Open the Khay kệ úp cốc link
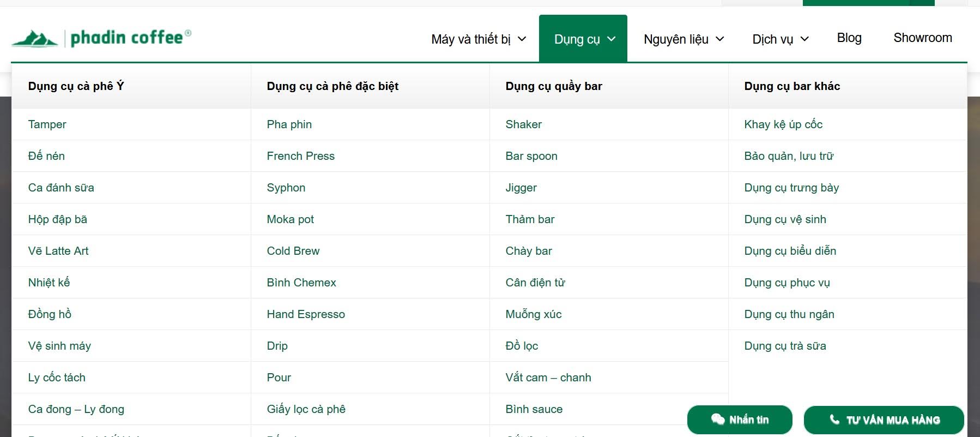980x437 pixels. pyautogui.click(x=783, y=124)
